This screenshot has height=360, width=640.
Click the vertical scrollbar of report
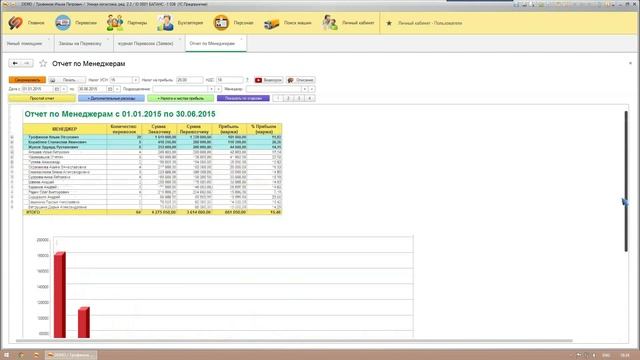pyautogui.click(x=626, y=182)
